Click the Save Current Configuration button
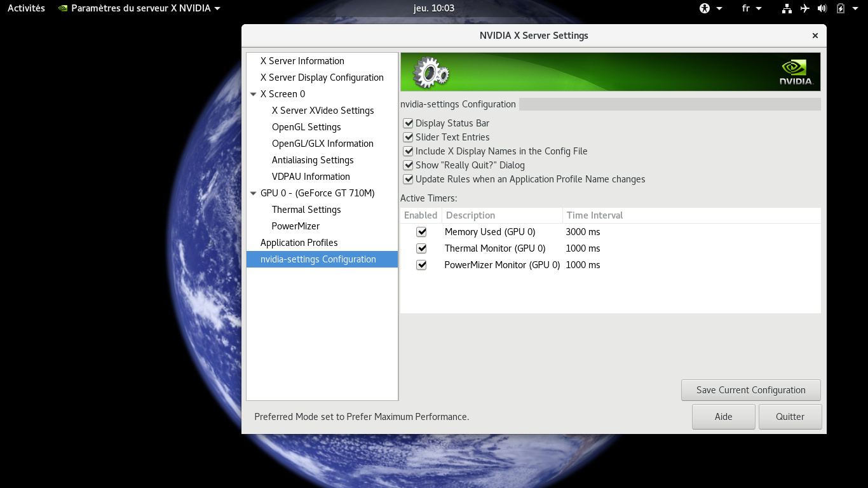Viewport: 868px width, 488px height. [x=750, y=390]
